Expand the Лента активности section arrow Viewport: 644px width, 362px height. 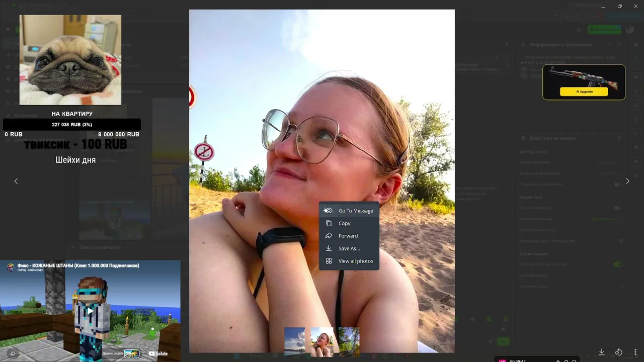coord(74,247)
